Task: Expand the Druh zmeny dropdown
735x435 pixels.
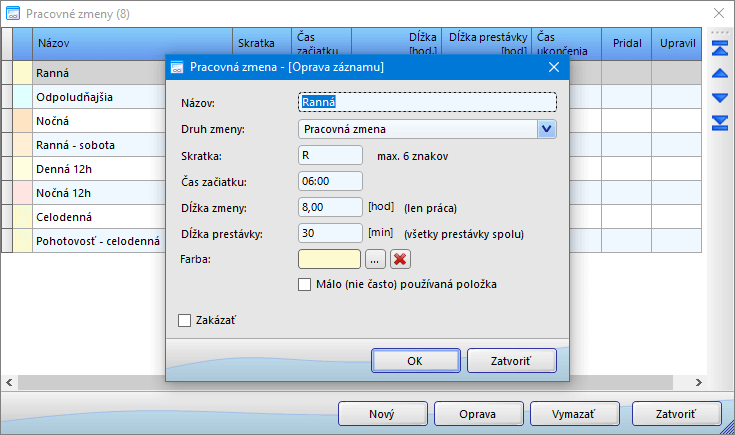Action: pyautogui.click(x=546, y=128)
